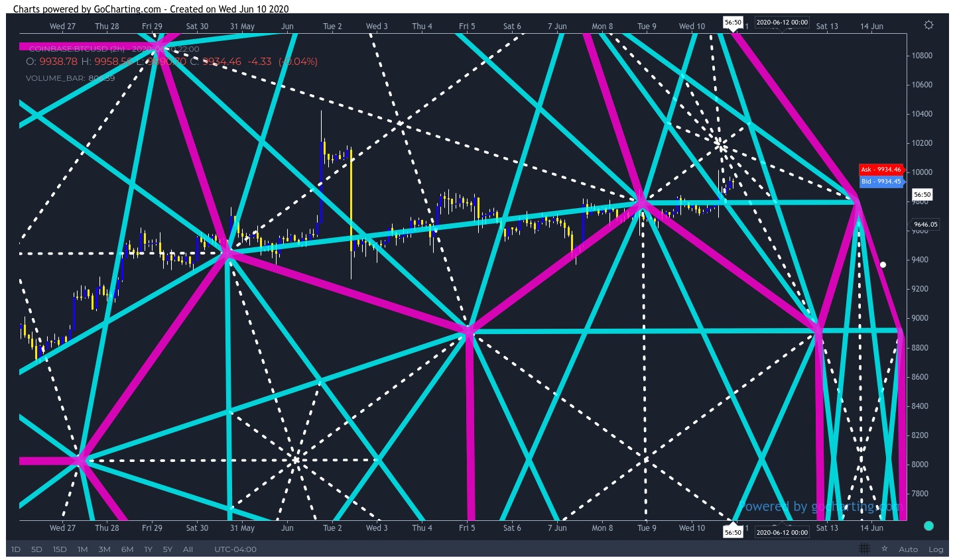
Task: Switch to 15D range
Action: pos(60,549)
